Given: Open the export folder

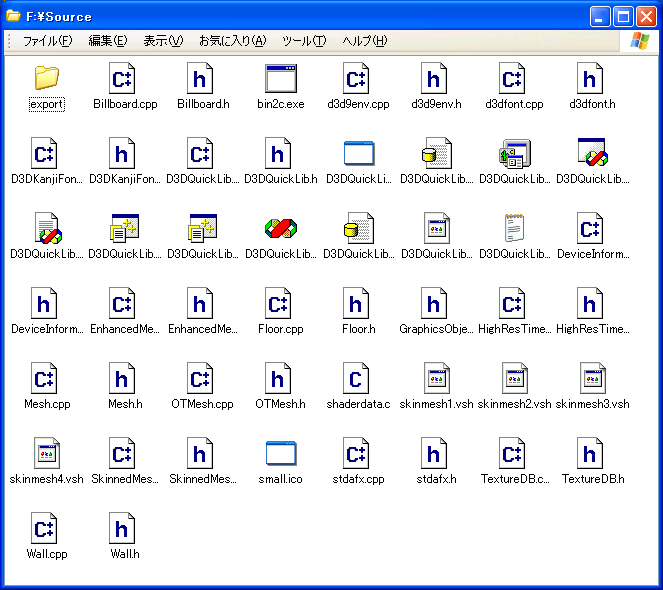Looking at the screenshot, I should click(x=46, y=78).
